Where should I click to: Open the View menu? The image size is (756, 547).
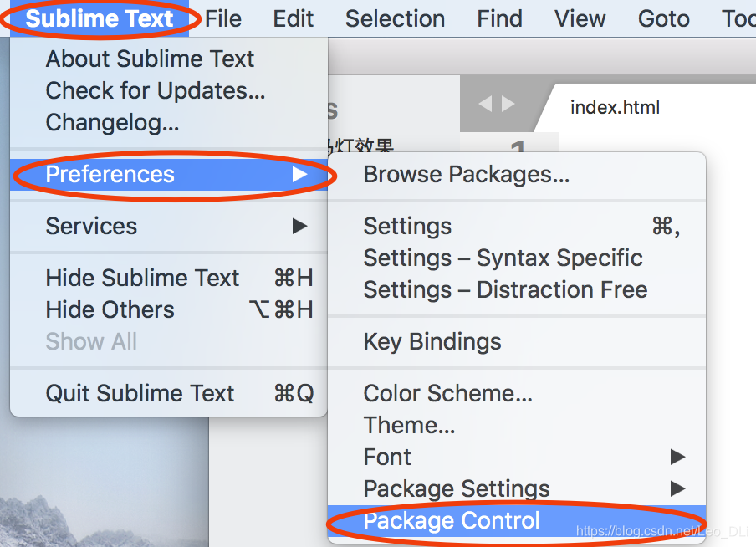[x=580, y=18]
